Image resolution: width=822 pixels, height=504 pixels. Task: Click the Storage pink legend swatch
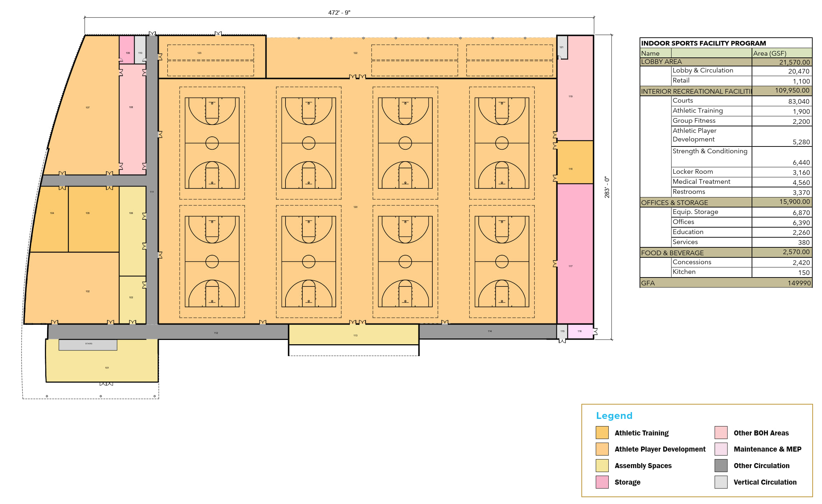coord(602,482)
